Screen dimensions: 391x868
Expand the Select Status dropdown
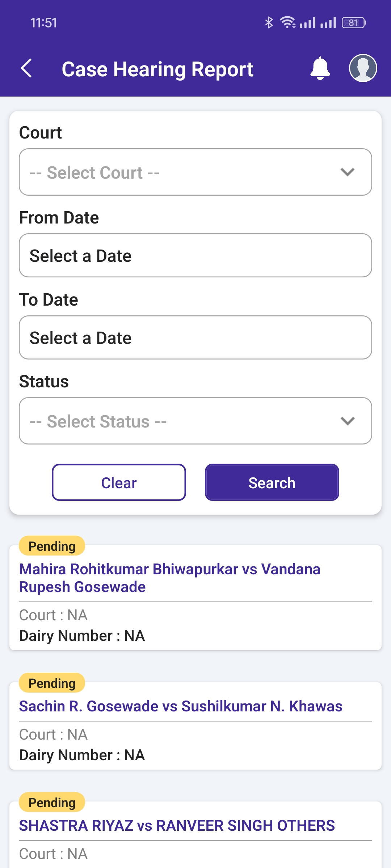pos(195,421)
